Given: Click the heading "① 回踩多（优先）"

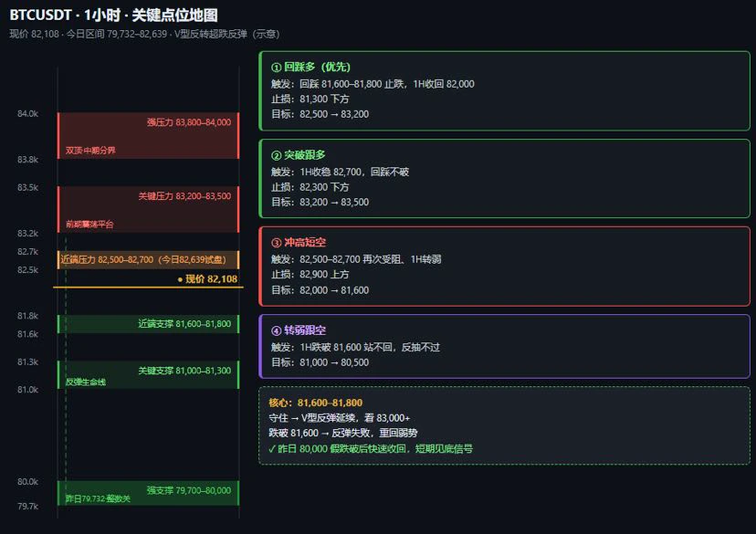Looking at the screenshot, I should click(x=311, y=67).
